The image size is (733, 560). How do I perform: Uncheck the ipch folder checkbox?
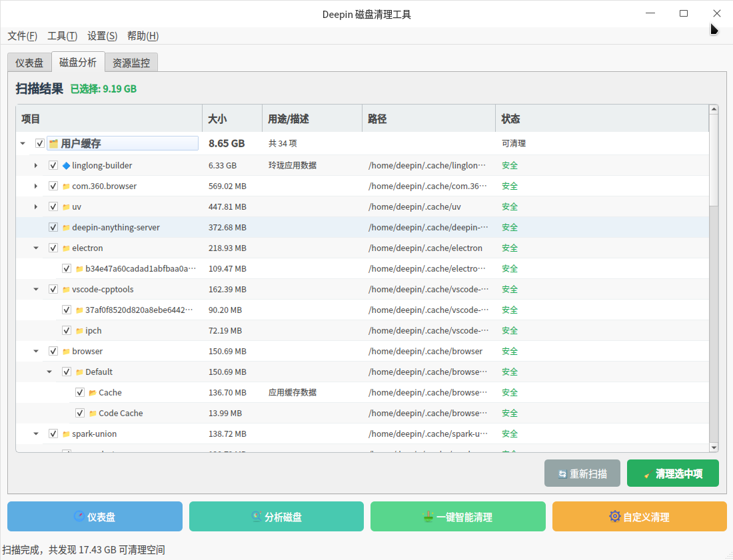[x=67, y=331]
